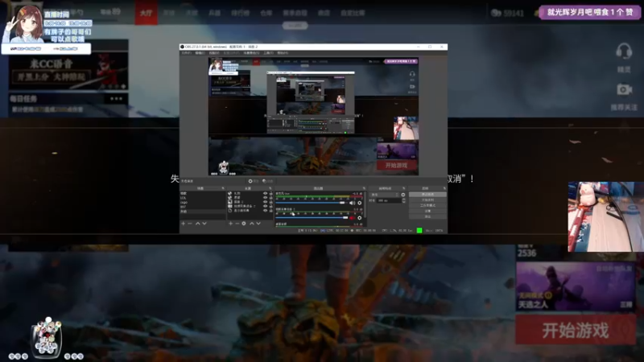Click the webcam overlay thumbnail at right

tap(606, 216)
